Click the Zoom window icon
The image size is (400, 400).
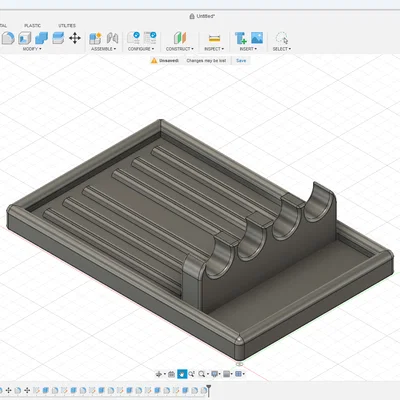coord(191,374)
